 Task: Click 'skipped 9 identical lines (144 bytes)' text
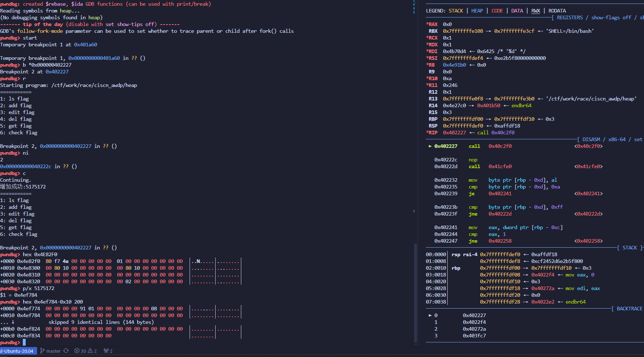coord(101,322)
